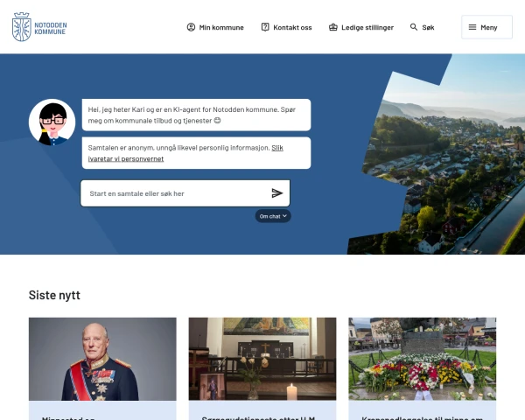The image size is (525, 420).
Task: Click the person icon beside Min kommune
Action: pyautogui.click(x=191, y=27)
